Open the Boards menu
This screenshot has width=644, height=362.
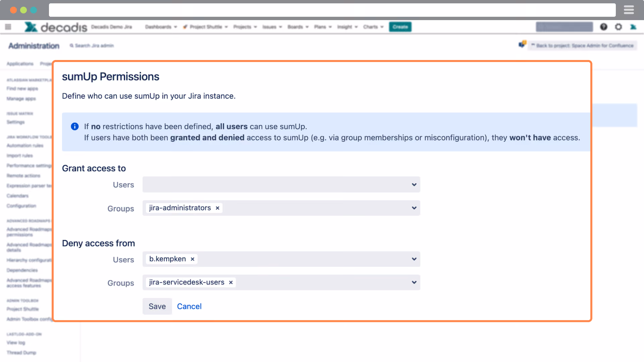pyautogui.click(x=298, y=27)
